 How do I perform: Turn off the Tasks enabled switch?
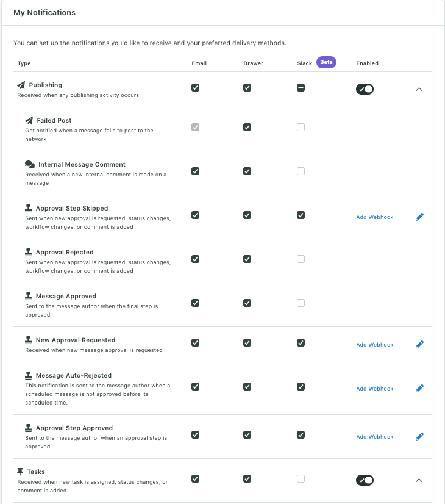(x=365, y=480)
